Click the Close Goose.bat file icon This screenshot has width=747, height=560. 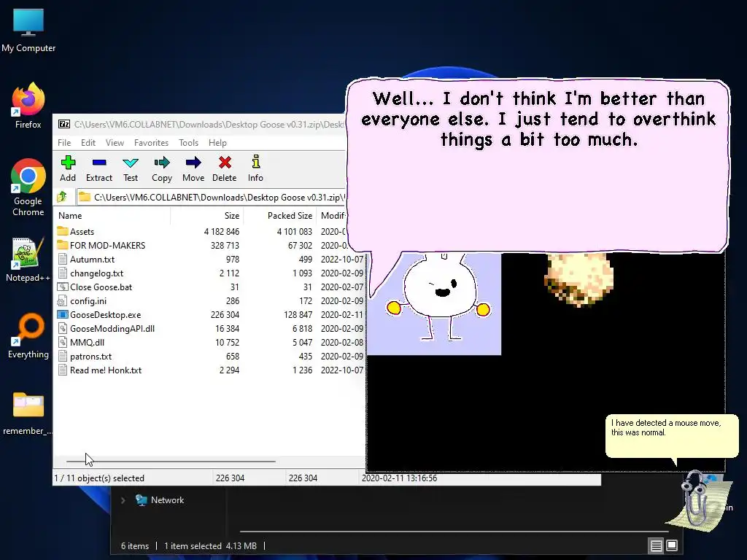63,287
